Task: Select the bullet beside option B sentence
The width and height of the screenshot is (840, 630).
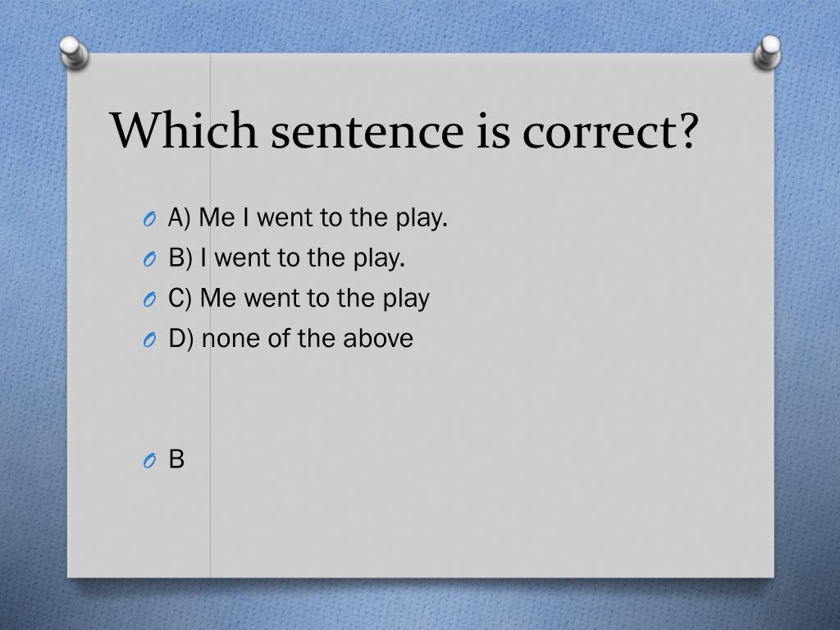Action: point(149,259)
